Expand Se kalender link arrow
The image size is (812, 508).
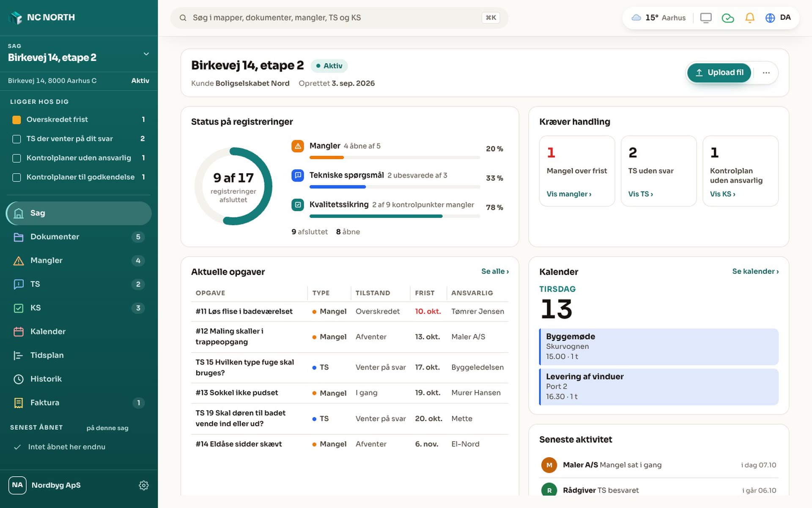[x=755, y=271]
